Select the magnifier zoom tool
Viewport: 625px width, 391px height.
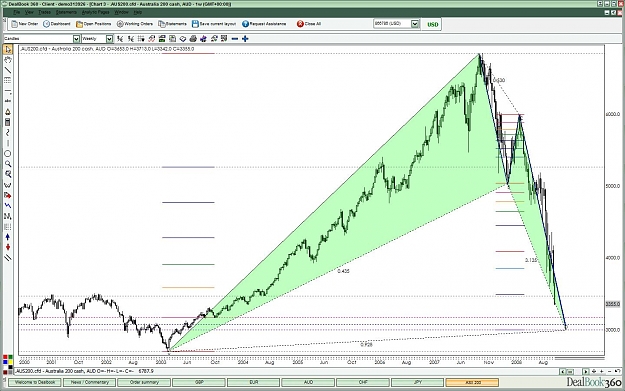click(8, 164)
